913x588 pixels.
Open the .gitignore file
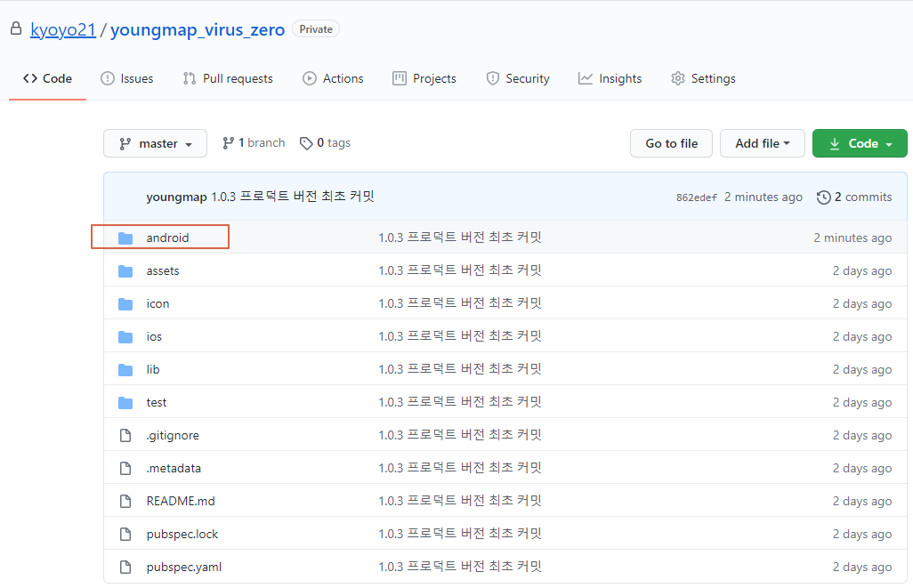pos(173,436)
